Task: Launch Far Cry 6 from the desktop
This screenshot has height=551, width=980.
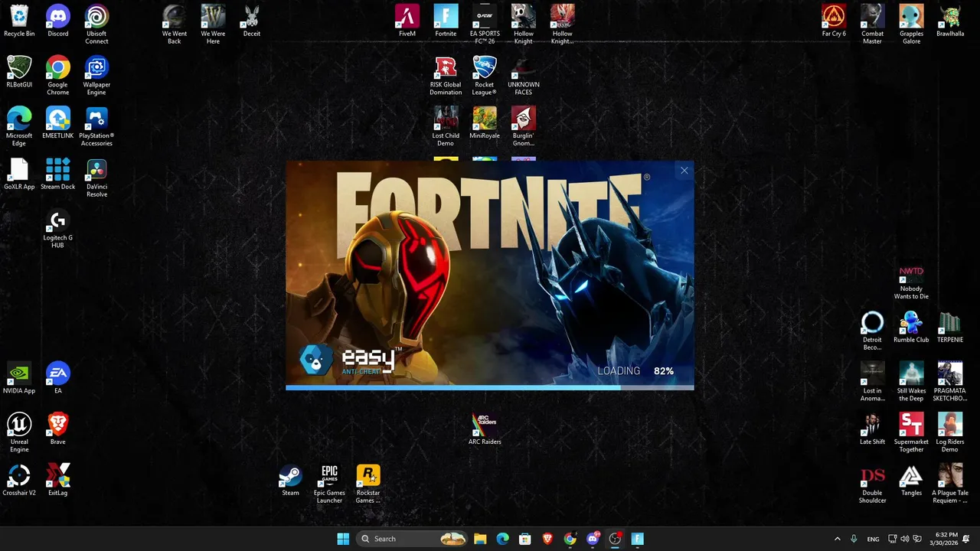Action: point(834,21)
